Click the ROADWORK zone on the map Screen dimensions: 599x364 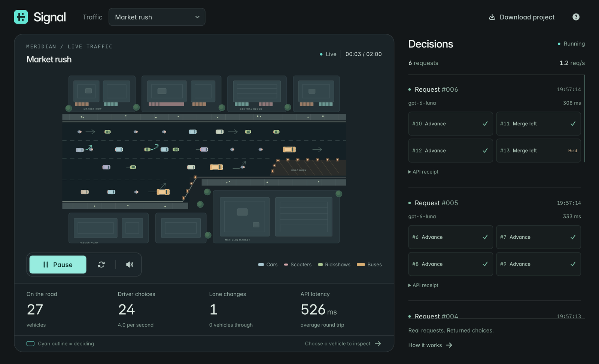[x=308, y=168]
